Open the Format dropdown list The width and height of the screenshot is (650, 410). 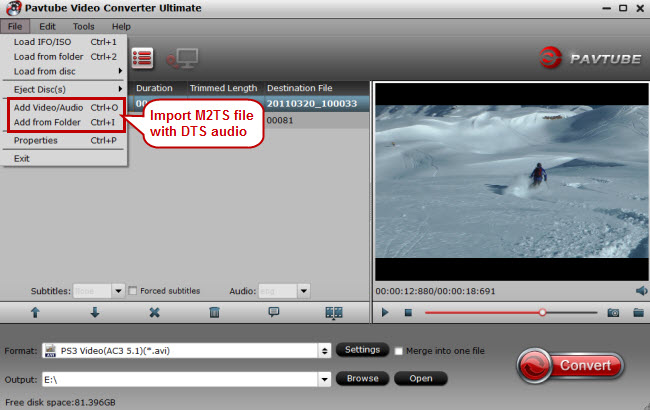tap(325, 351)
